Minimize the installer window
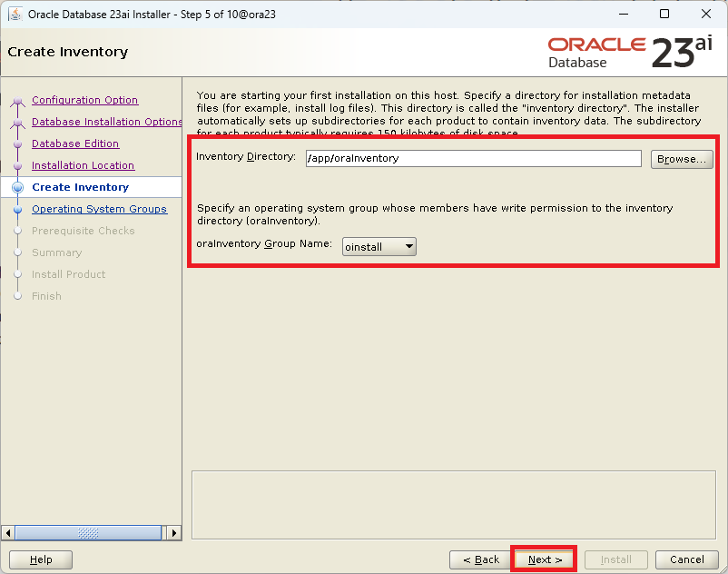 [x=624, y=14]
